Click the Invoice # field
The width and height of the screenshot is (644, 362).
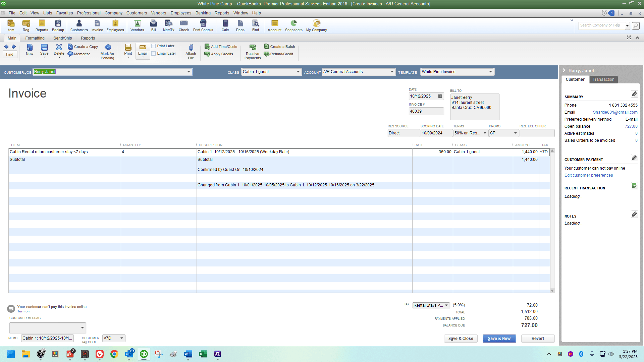tap(426, 111)
